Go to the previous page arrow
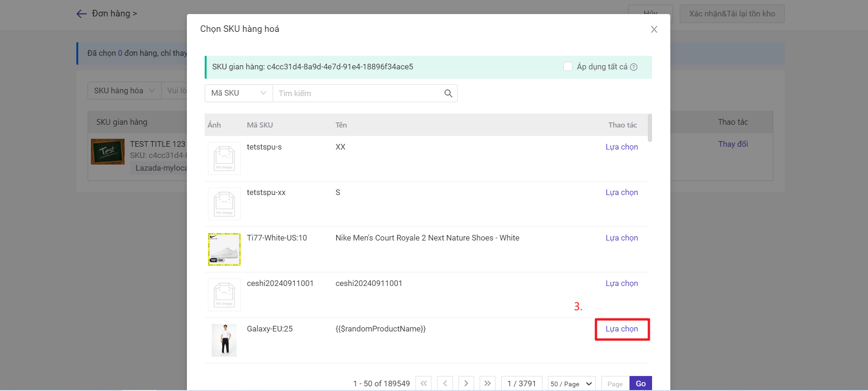This screenshot has width=868, height=391. tap(445, 383)
